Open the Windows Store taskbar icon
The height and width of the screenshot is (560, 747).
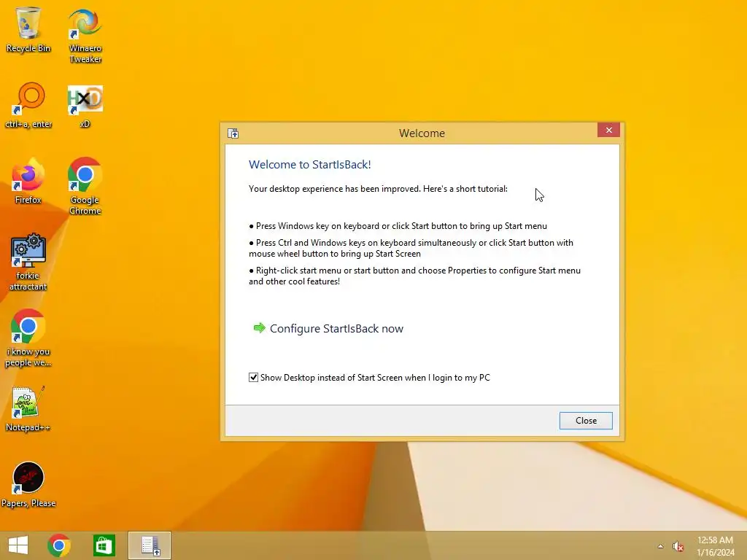(104, 545)
